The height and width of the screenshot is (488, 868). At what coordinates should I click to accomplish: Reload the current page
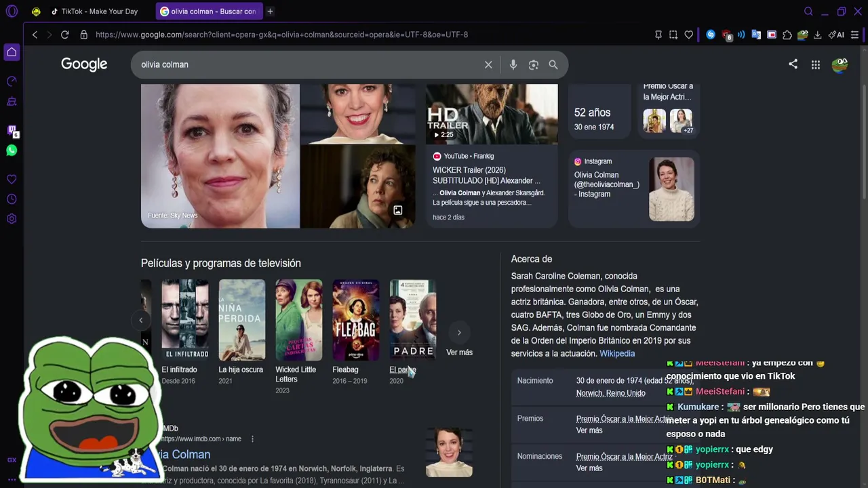coord(65,35)
